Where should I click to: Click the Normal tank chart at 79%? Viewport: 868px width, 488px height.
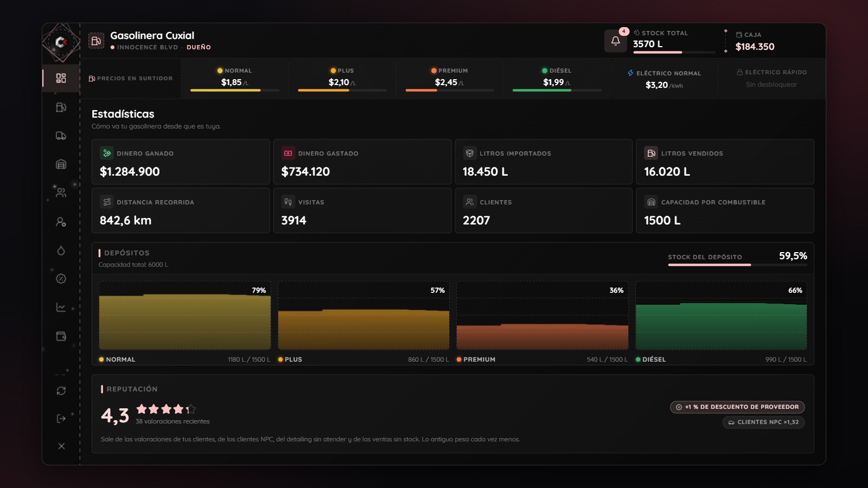click(184, 316)
